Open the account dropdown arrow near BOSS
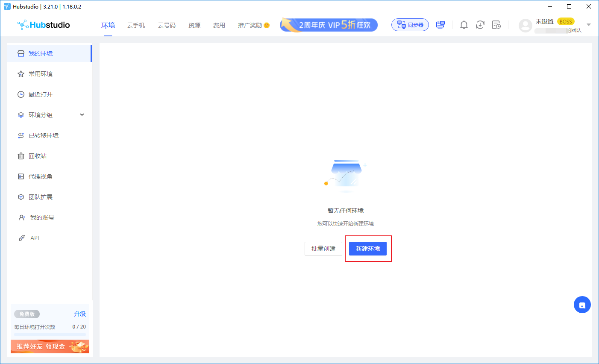Screen dimensions: 599x364 [589, 25]
